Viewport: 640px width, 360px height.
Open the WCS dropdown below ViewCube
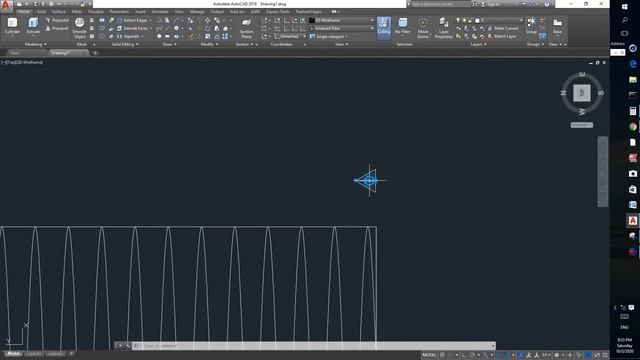pos(582,125)
